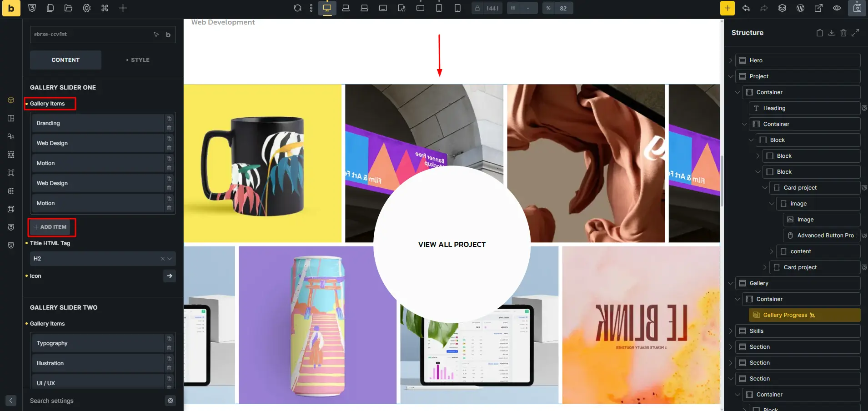Screen dimensions: 868x411
Task: Click the redo arrow icon
Action: pyautogui.click(x=764, y=8)
